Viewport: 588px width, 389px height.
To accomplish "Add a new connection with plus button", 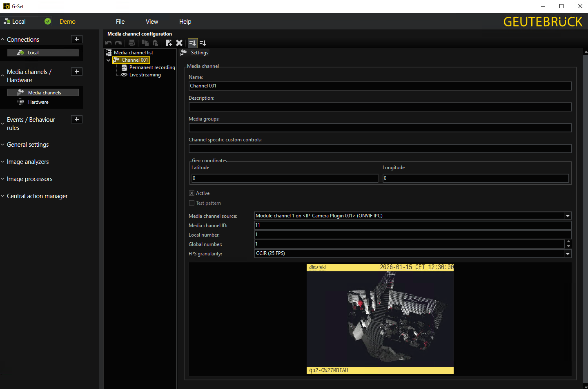I will click(x=77, y=39).
